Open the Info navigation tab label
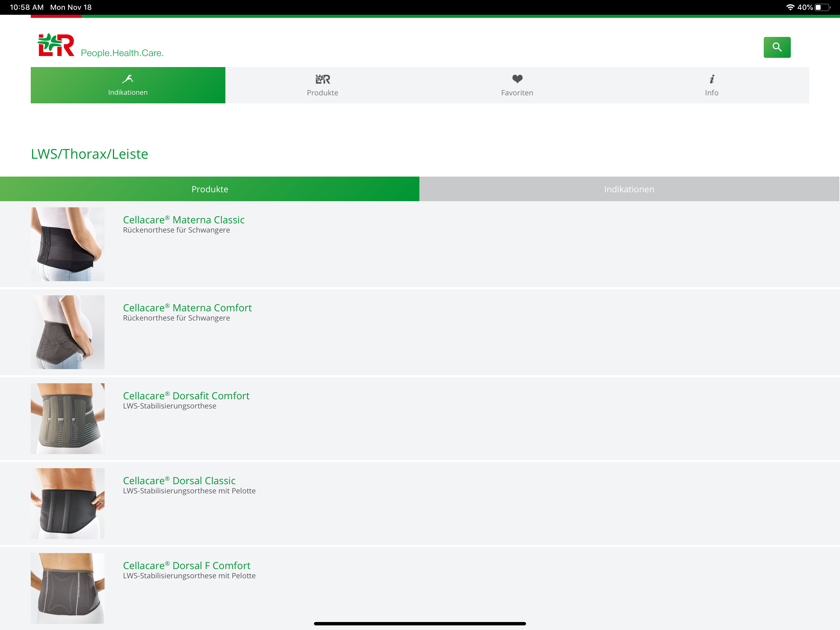 (x=712, y=93)
